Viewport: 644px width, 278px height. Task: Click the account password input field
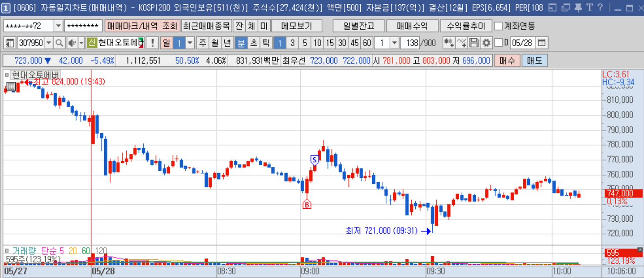click(x=83, y=26)
